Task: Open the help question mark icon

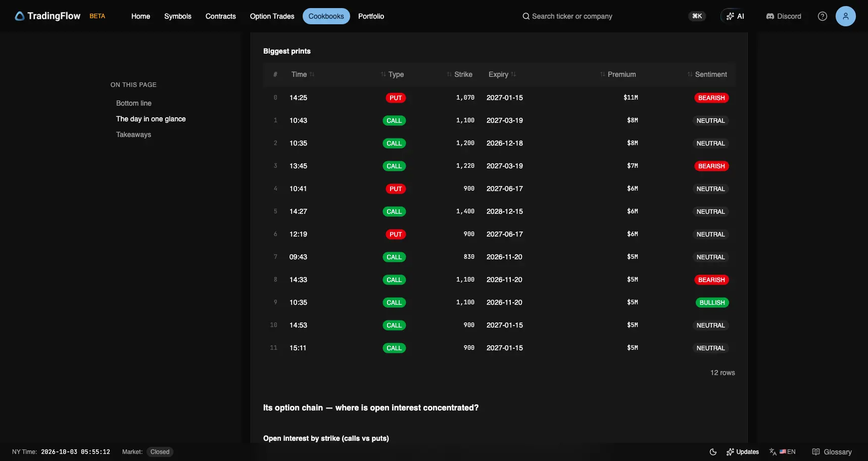Action: click(x=823, y=16)
